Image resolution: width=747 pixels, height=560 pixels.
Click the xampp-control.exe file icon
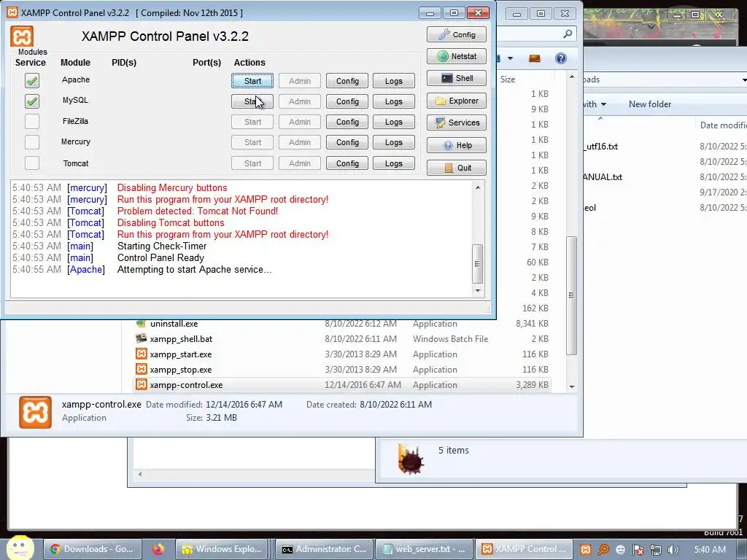pyautogui.click(x=141, y=384)
